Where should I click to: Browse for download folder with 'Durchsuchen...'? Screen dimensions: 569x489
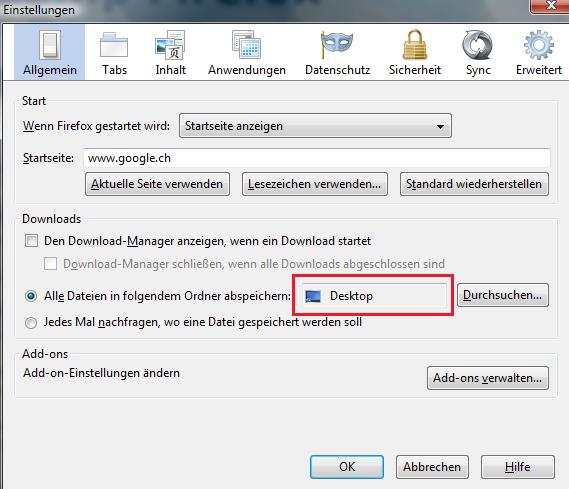point(503,295)
